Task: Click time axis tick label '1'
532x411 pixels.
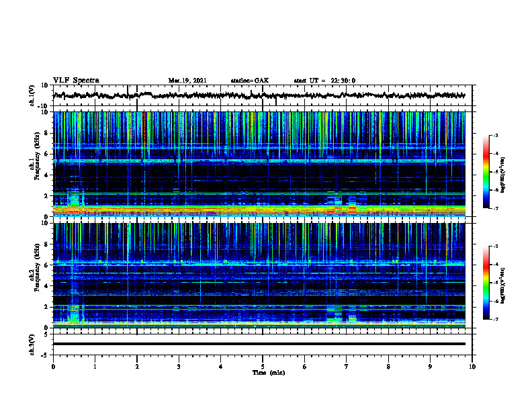Action: point(95,367)
